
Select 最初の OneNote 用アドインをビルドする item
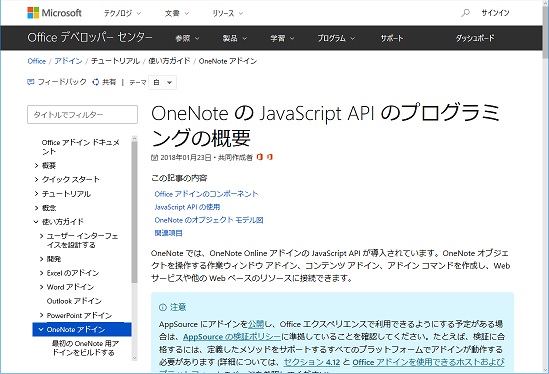[85, 348]
